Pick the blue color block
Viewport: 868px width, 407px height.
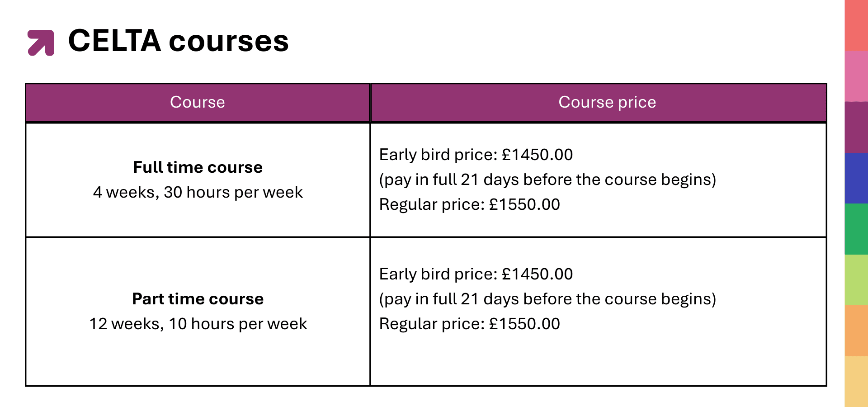856,178
